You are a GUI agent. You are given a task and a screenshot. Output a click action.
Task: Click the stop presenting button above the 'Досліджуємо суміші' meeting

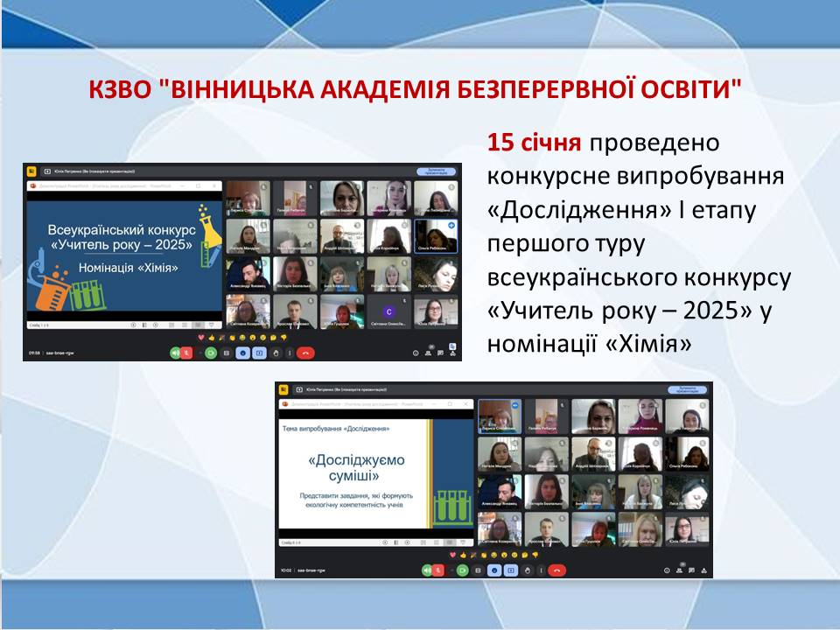[687, 390]
